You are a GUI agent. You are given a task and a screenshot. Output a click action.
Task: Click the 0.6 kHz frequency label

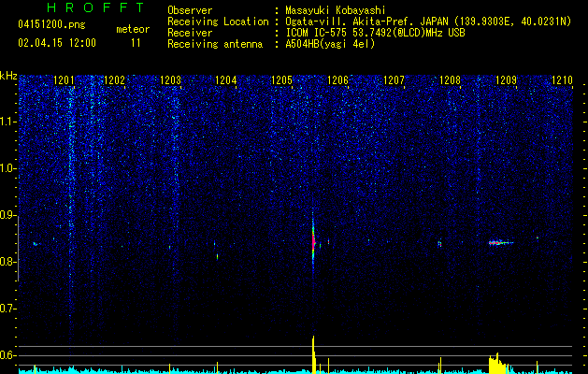7,355
